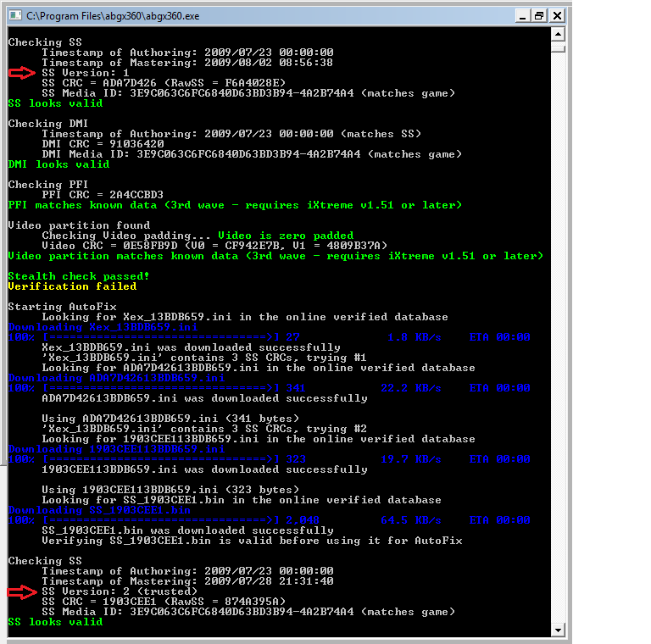
Task: Click the title text C:\Program Files\abgx360\abgx360.exe
Action: click(113, 16)
